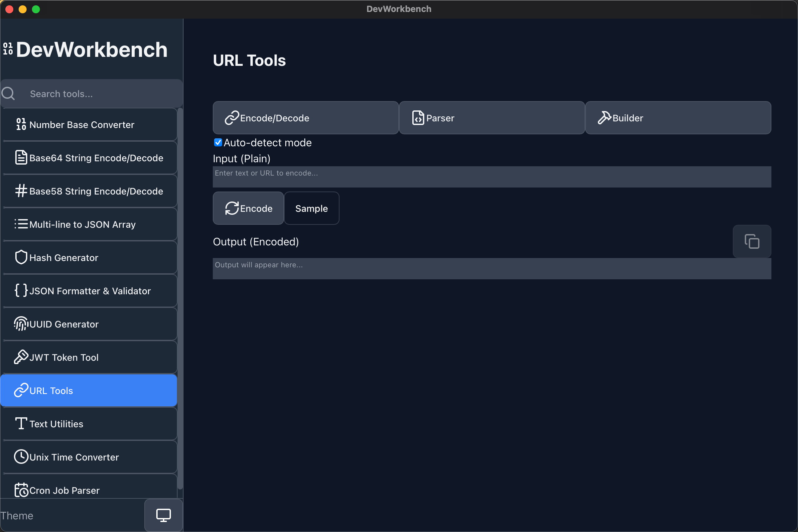Screen dimensions: 798x532
Task: Click the red close window button
Action: click(10, 9)
